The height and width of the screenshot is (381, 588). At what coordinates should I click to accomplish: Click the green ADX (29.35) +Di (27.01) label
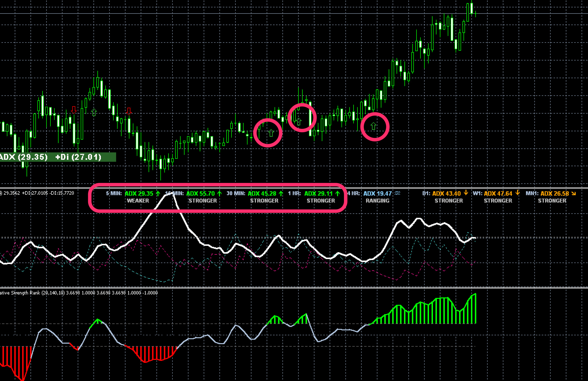[58, 157]
